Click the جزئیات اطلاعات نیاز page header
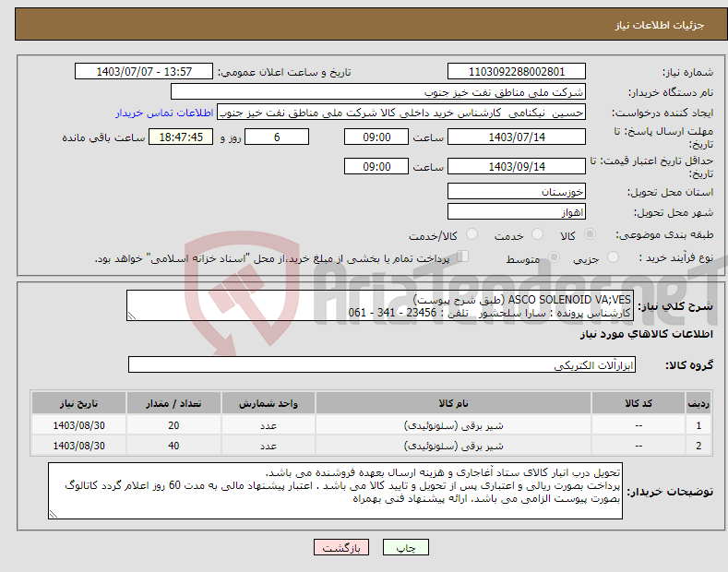Viewport: 728px width, 572px height. 660,25
